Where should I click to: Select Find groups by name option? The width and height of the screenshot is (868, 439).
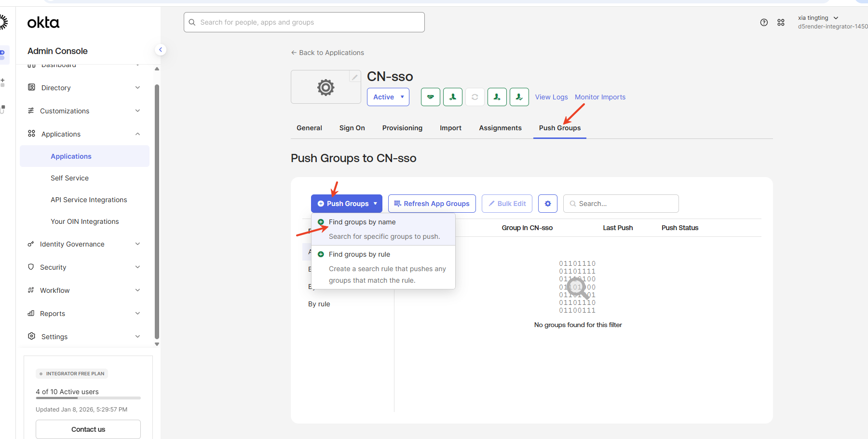pos(362,222)
